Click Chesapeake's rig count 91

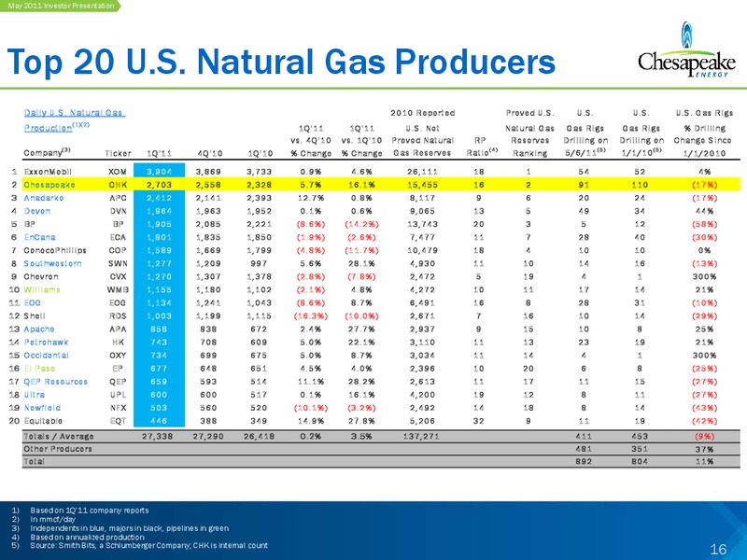pyautogui.click(x=585, y=185)
